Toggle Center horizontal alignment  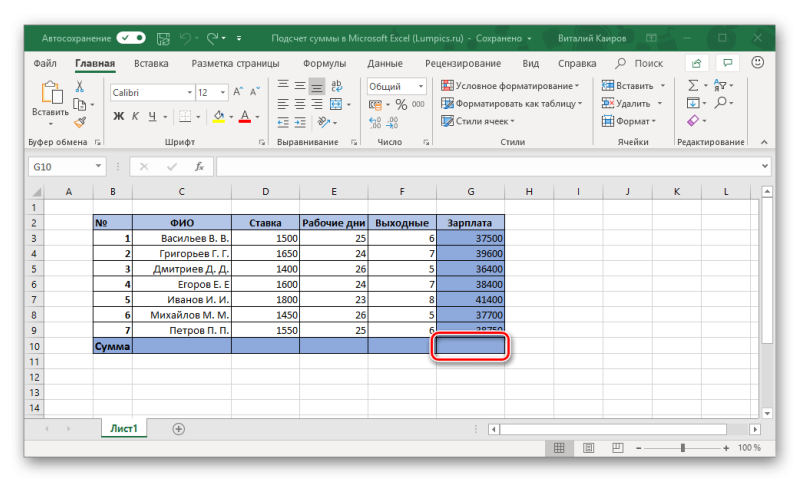point(300,104)
